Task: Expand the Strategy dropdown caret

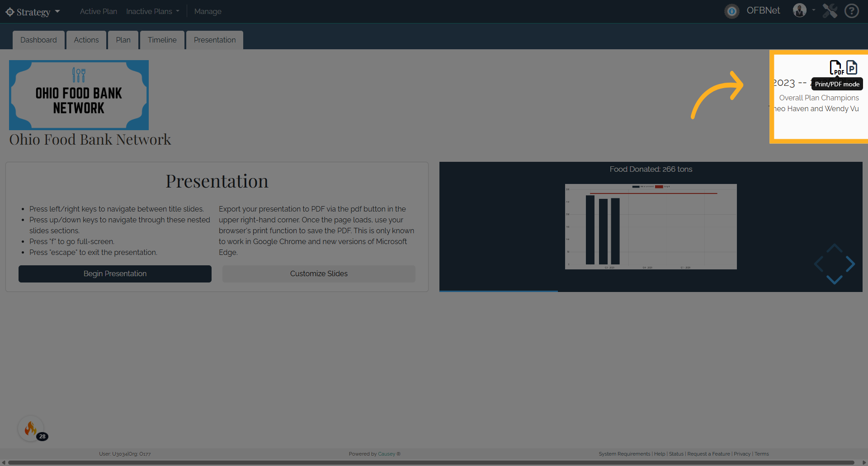Action: tap(57, 11)
